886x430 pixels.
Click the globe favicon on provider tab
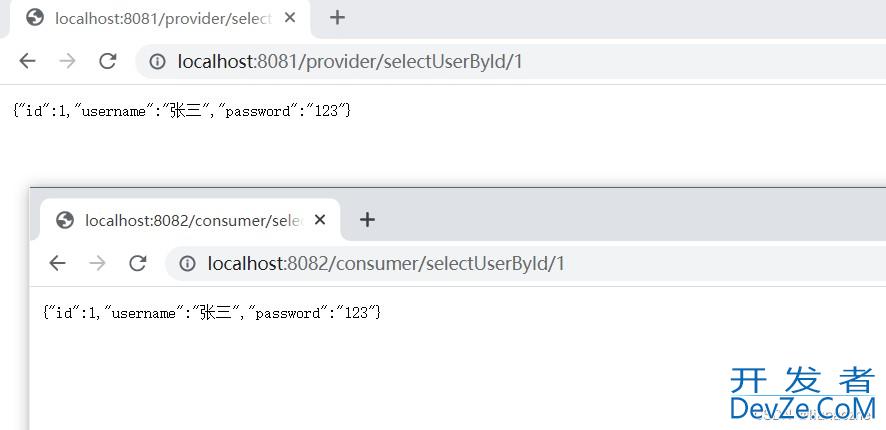point(35,18)
